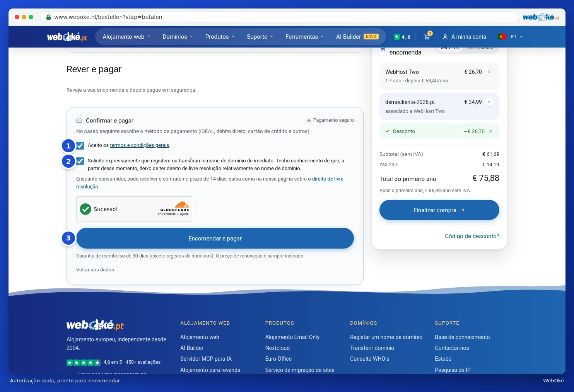Click Encomendar e pagar button
This screenshot has width=574, height=392.
215,238
